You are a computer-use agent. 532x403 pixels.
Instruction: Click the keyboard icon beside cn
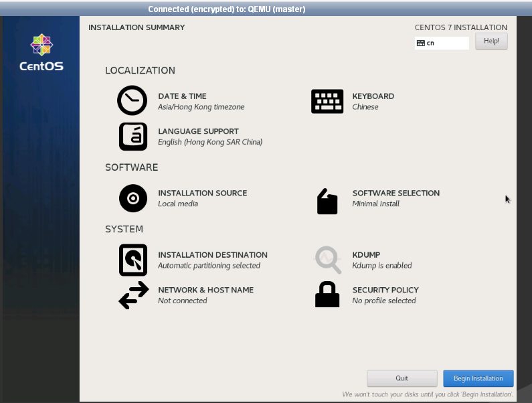tap(421, 43)
